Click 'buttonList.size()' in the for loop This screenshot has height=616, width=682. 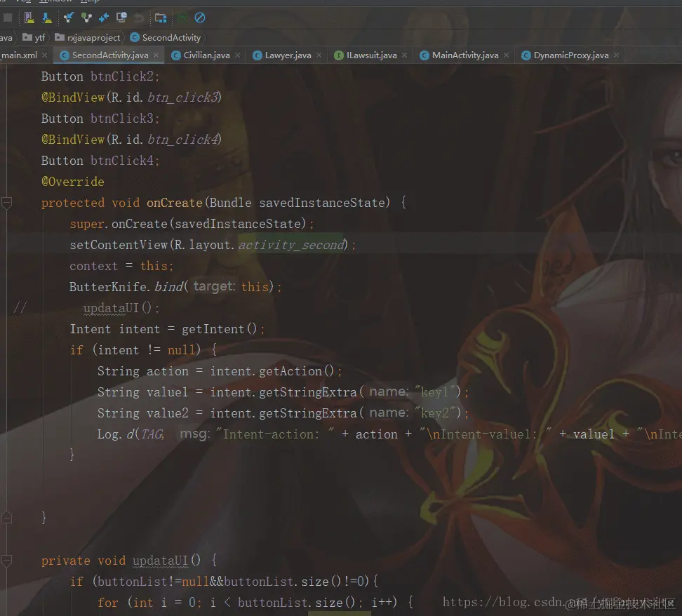click(297, 603)
